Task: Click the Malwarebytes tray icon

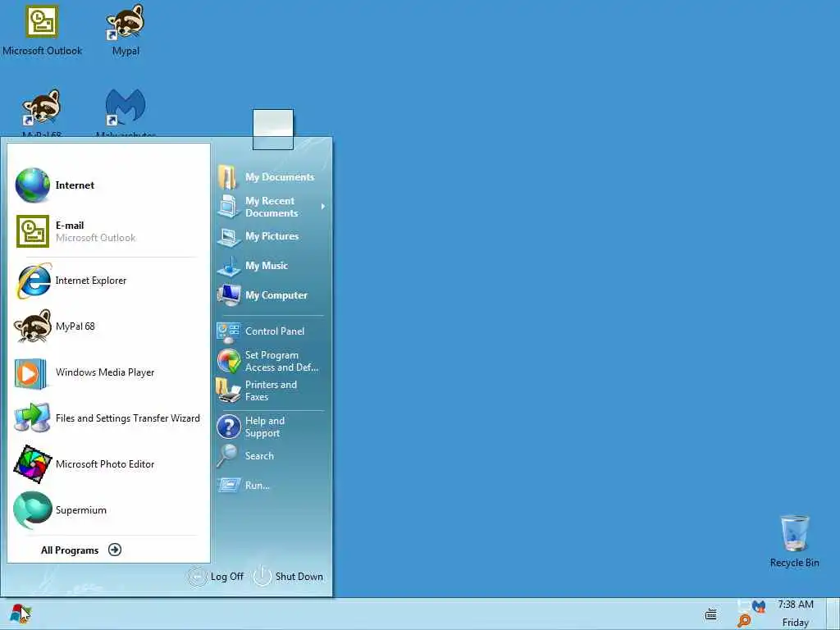Action: coord(759,606)
